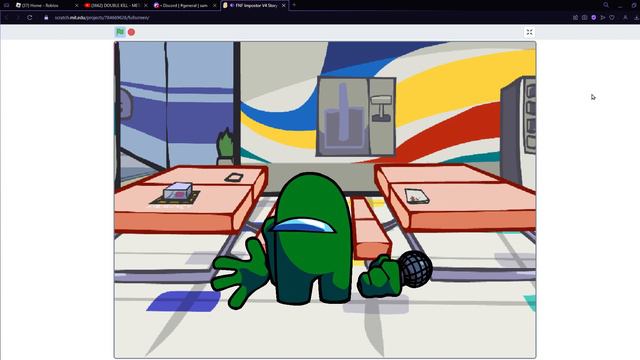The image size is (640, 360).
Task: Click the padlock site security icon
Action: click(x=46, y=18)
